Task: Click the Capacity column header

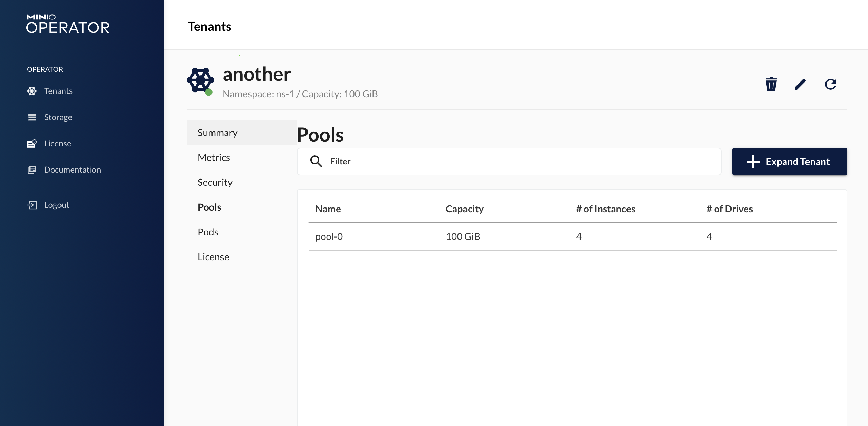Action: (465, 209)
